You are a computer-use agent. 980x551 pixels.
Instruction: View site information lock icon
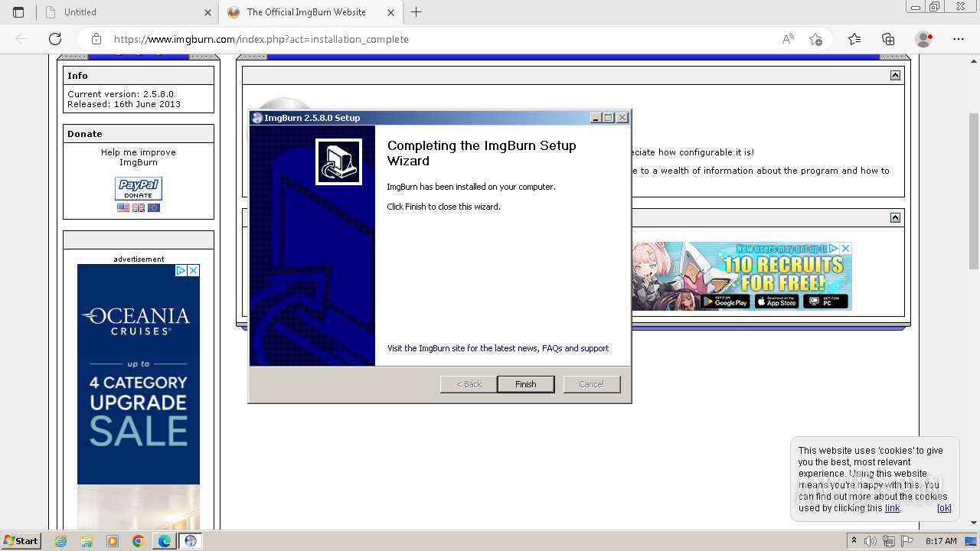point(96,39)
